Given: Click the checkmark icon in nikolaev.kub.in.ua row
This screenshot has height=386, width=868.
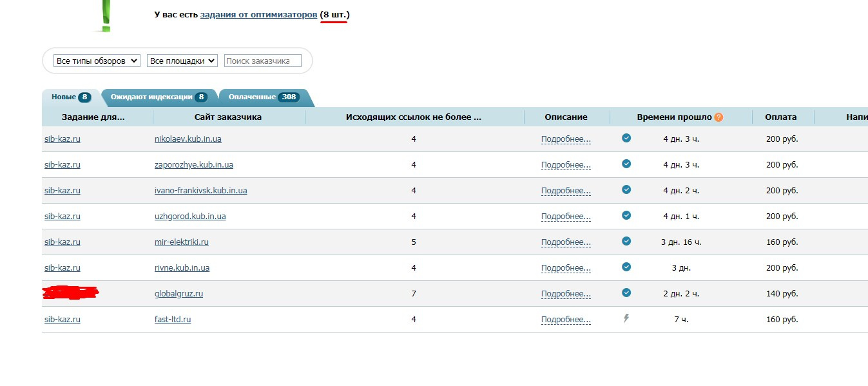Looking at the screenshot, I should (626, 138).
